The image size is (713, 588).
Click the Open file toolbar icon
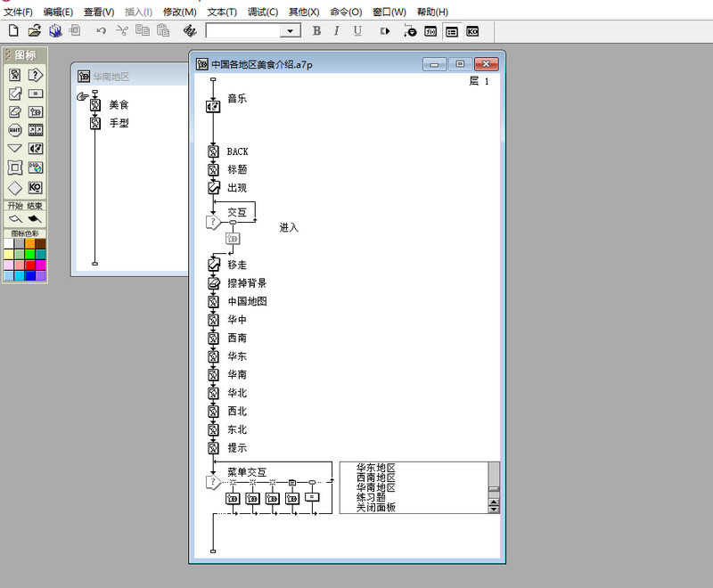point(35,31)
